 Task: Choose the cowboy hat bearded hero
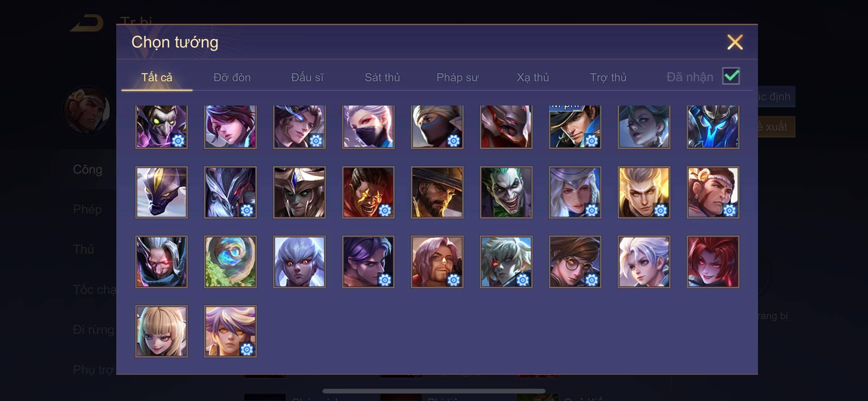tap(437, 192)
